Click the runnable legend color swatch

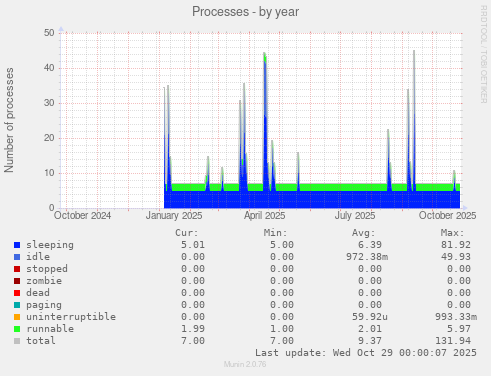17,329
